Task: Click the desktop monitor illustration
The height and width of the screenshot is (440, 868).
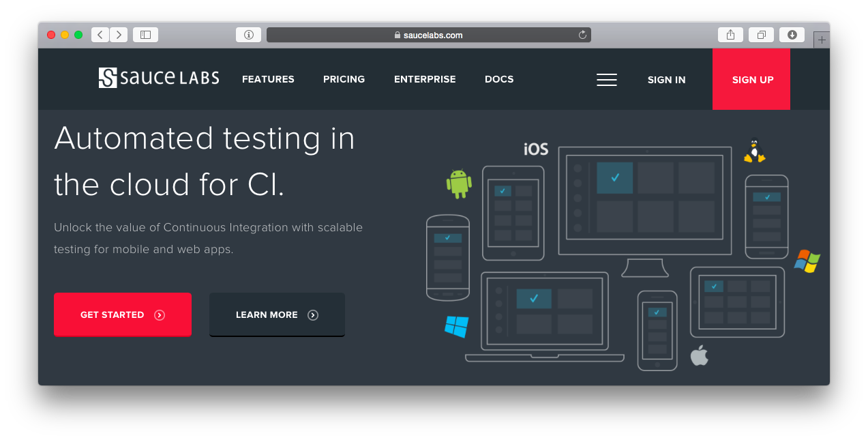Action: [646, 211]
